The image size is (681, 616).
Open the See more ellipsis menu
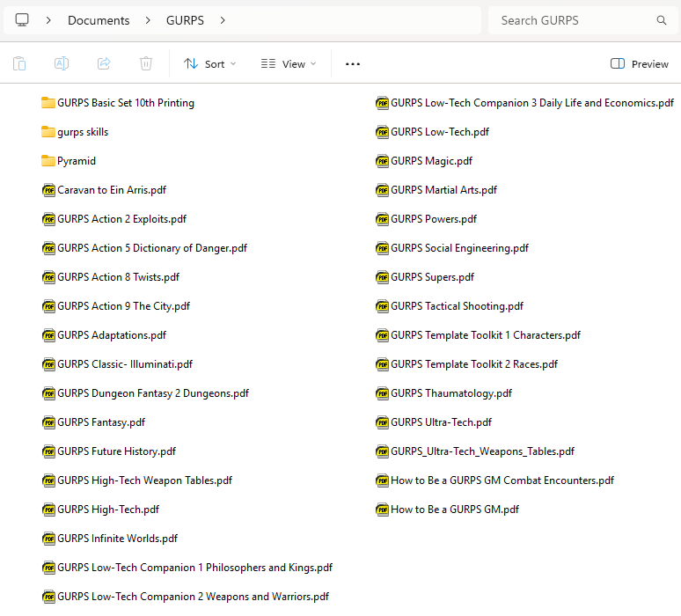[353, 64]
